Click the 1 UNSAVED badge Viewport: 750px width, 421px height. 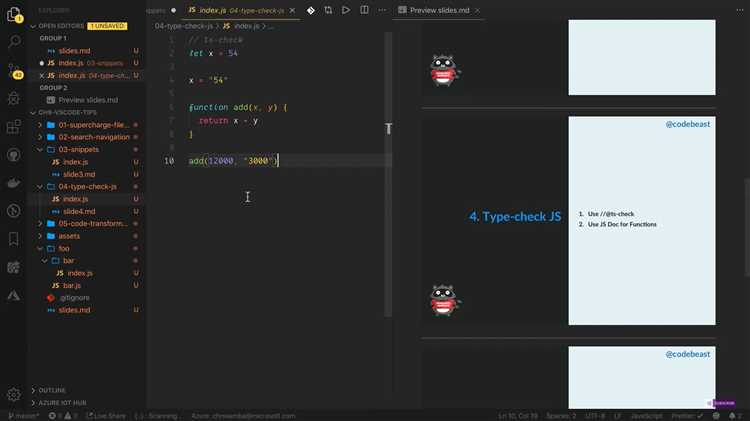[108, 26]
